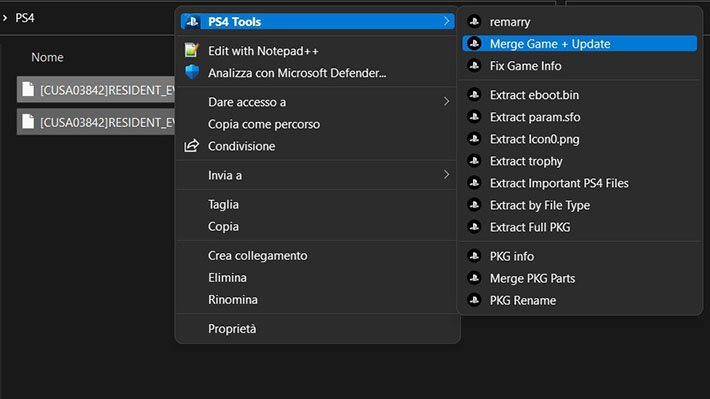
Task: Select the second CUSA03842 file row
Action: click(96, 122)
